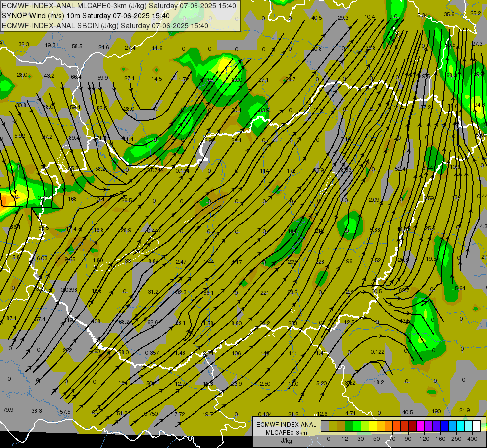
Task: Click the map value 18.2
Action: coord(378,382)
